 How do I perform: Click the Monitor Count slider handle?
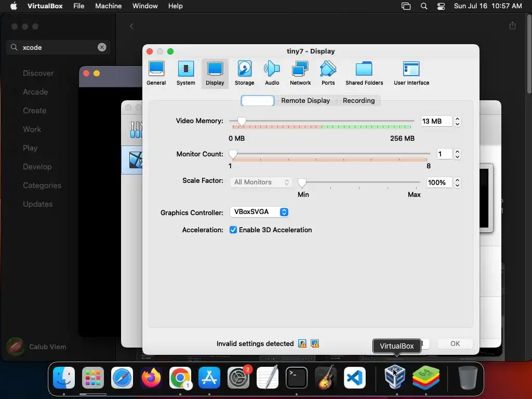coord(233,154)
